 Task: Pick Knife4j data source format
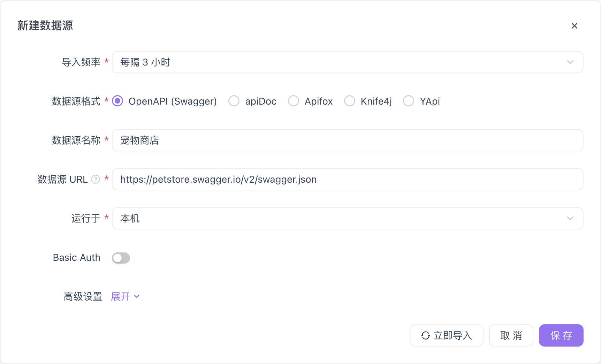pyautogui.click(x=350, y=101)
